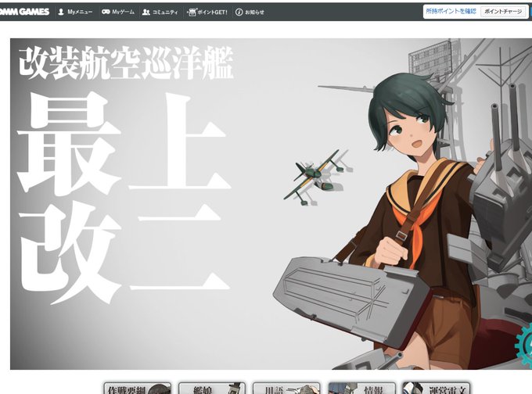Click the 最上改二 game banner

point(271,204)
